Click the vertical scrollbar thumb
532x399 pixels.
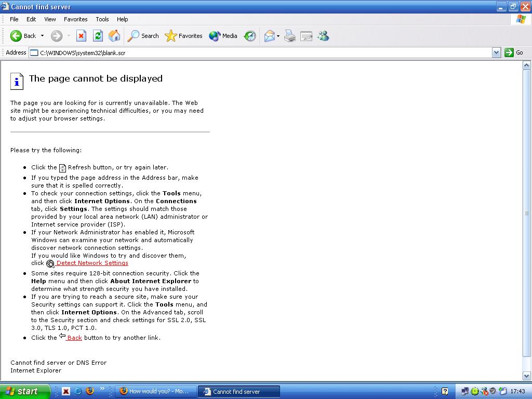(x=527, y=213)
